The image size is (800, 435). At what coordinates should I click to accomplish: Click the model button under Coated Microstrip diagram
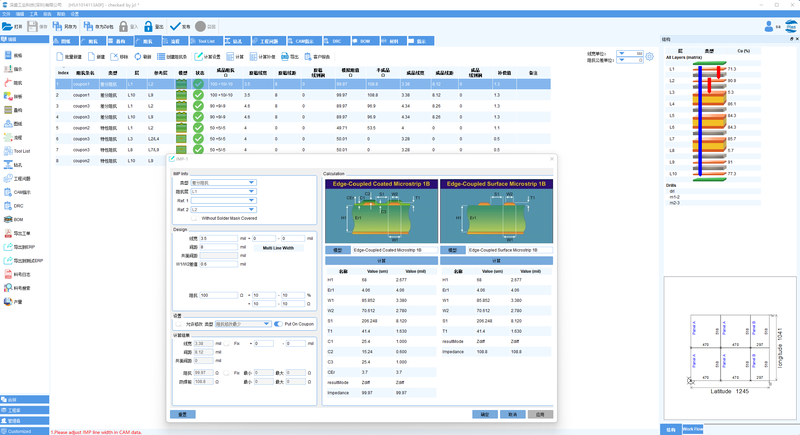338,250
